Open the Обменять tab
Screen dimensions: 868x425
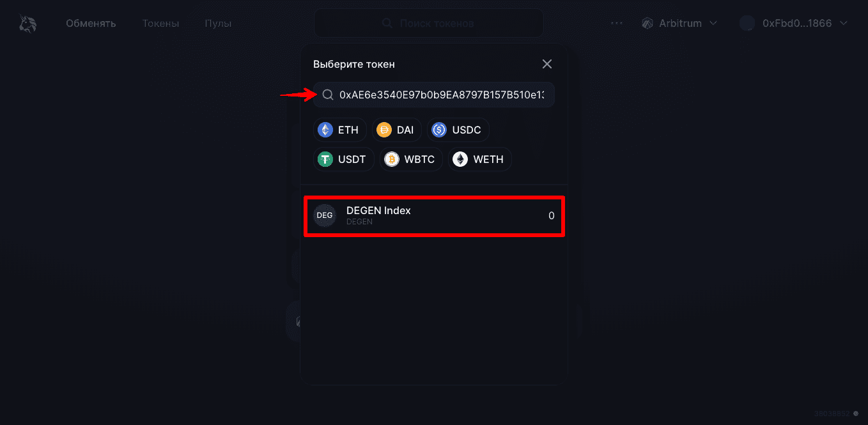coord(91,24)
